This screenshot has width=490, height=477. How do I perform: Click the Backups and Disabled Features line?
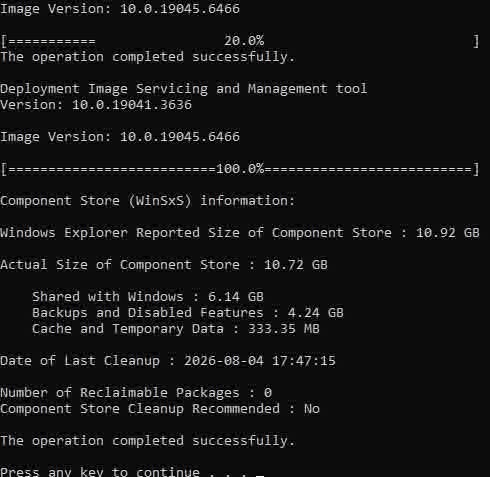pyautogui.click(x=188, y=313)
